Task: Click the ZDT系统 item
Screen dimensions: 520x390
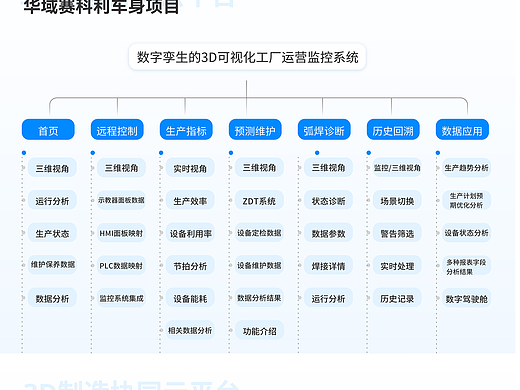Action: point(259,200)
